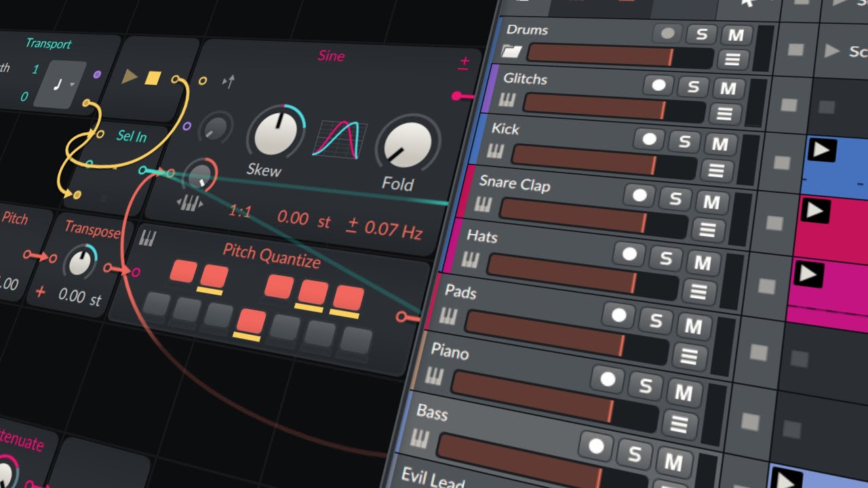Solo the Kick track

[x=684, y=142]
